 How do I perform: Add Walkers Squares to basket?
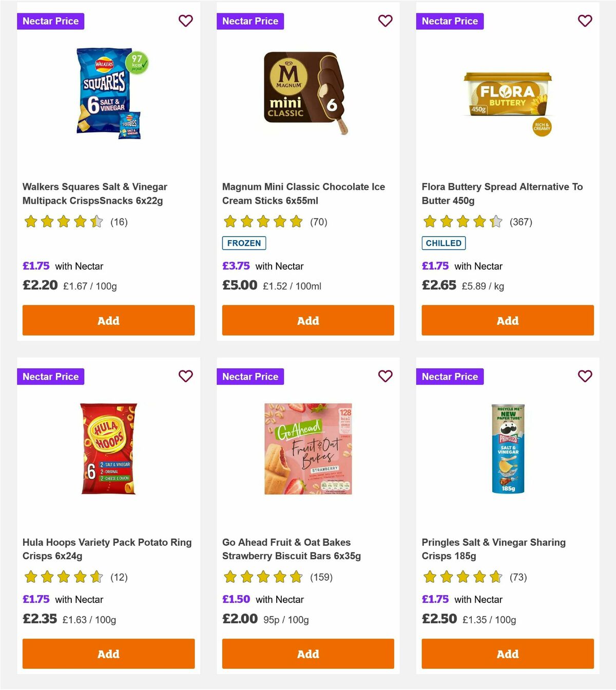[108, 320]
